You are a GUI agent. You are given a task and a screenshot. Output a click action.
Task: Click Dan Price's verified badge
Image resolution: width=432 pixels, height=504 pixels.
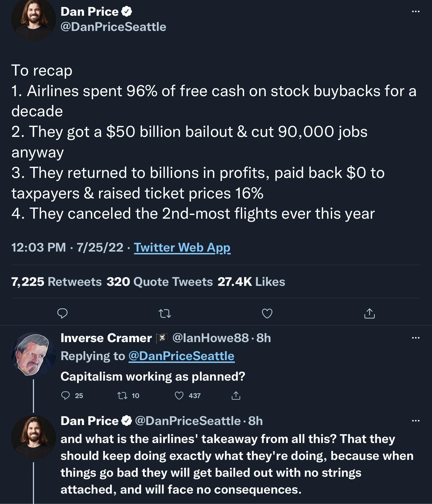click(127, 12)
